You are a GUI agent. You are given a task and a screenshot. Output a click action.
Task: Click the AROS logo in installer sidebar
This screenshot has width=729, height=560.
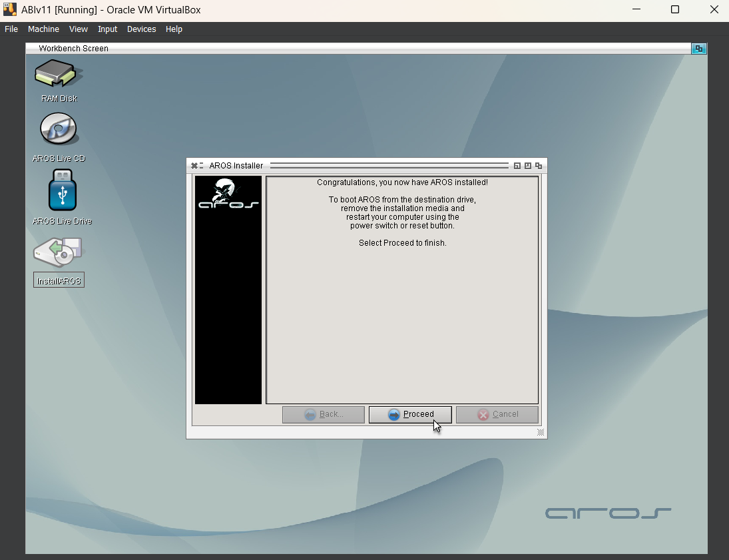(x=228, y=194)
